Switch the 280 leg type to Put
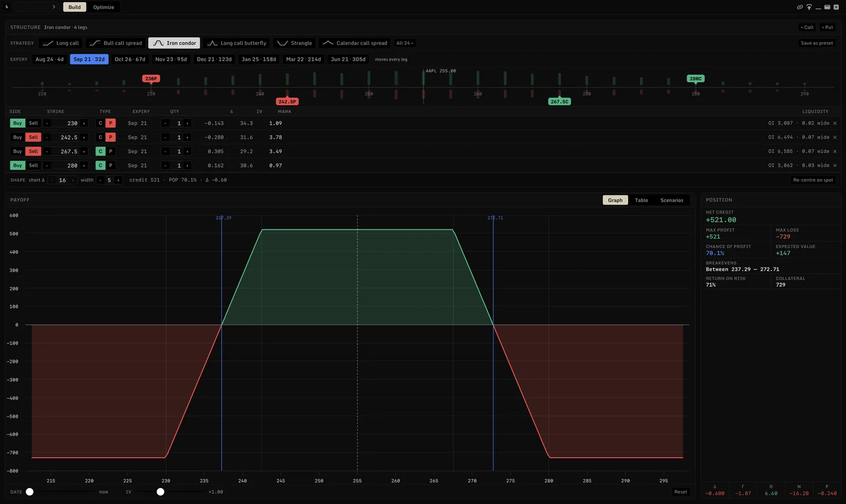The image size is (846, 504). (x=111, y=165)
